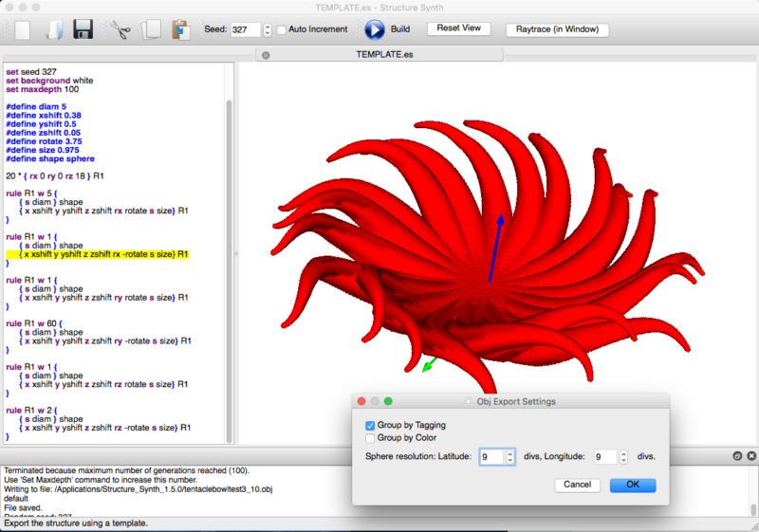Click the blue axis arrow in viewport

[x=495, y=247]
